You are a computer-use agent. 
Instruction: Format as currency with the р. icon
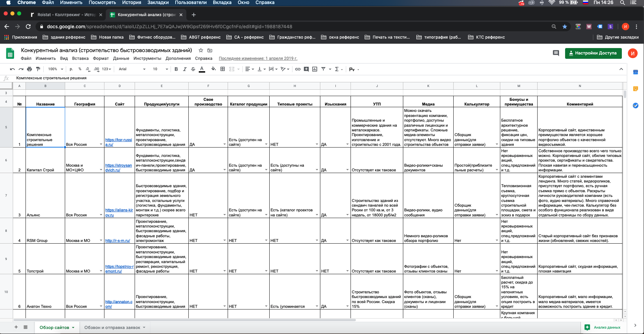coord(71,69)
